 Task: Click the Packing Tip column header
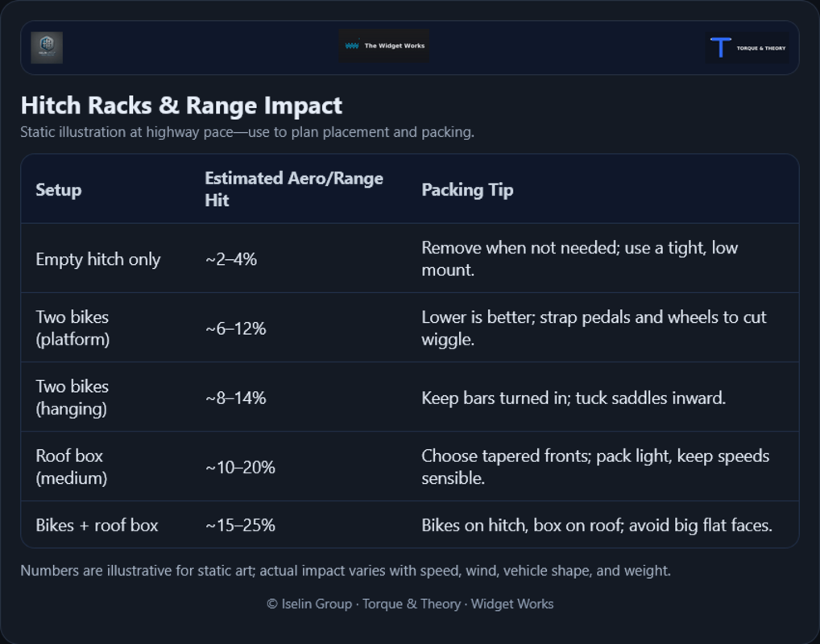click(467, 190)
